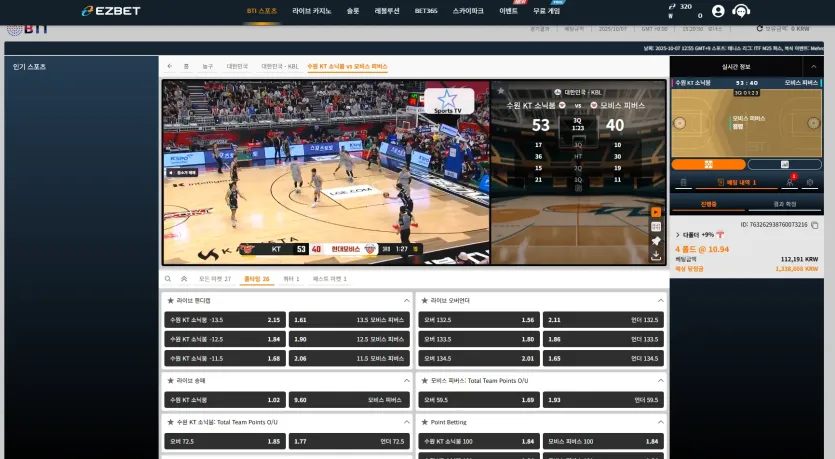Click the 대한민국 - KBL breadcrumb link
The width and height of the screenshot is (835, 459).
tap(280, 67)
